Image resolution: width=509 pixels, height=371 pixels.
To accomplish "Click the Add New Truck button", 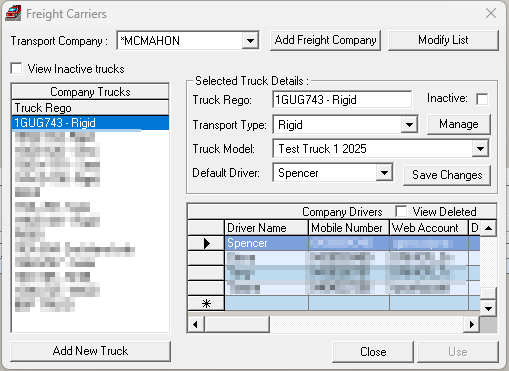I will [x=90, y=351].
